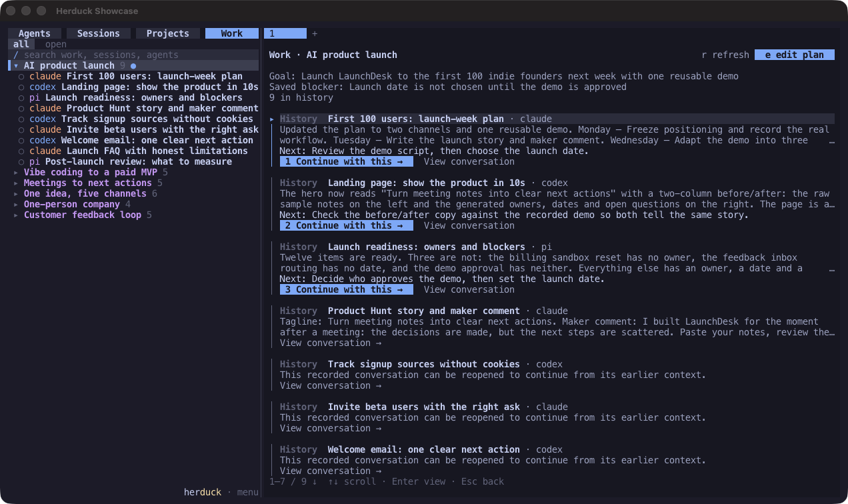Select sidebar row Launch readiness: owners and blockers
This screenshot has width=848, height=504.
[x=133, y=97]
